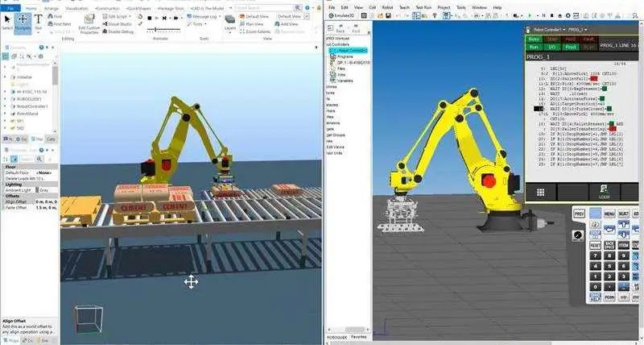Toggle the pendant Busy status indicator
This screenshot has width=644, height=345.
533,38
